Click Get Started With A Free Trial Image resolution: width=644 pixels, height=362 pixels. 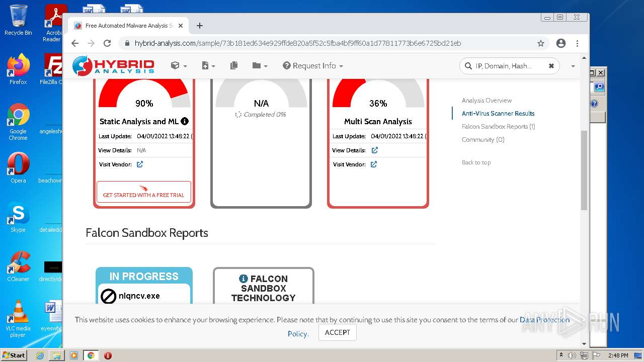click(x=144, y=192)
